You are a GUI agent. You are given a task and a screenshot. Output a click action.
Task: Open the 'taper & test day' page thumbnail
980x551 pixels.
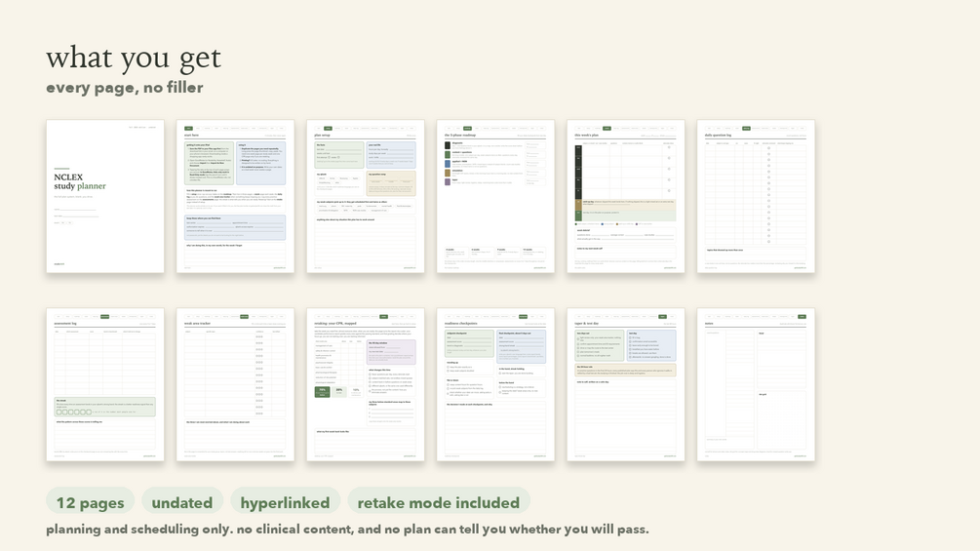(x=626, y=385)
